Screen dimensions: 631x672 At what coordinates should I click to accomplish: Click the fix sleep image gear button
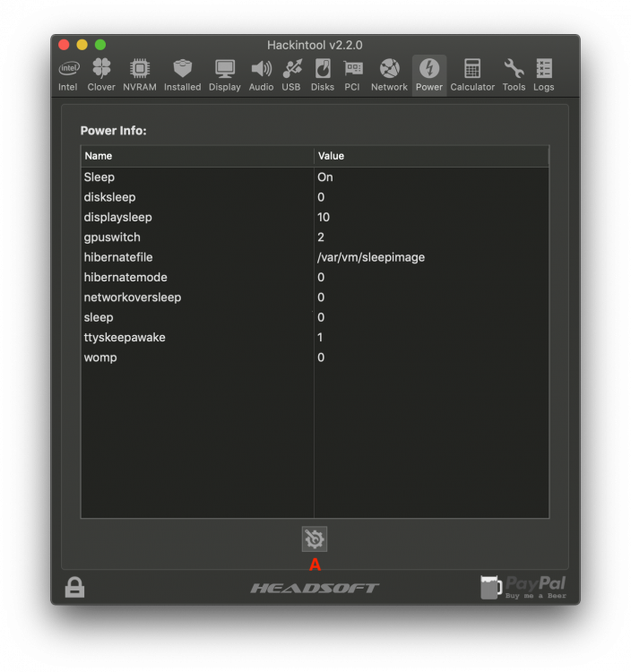[x=315, y=538]
